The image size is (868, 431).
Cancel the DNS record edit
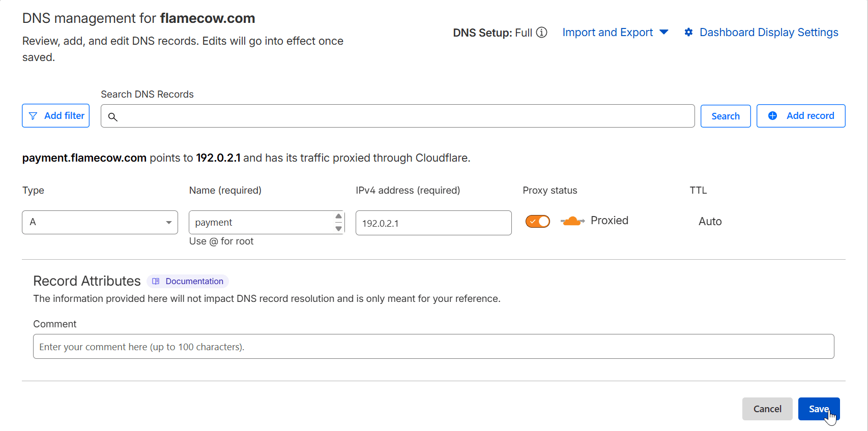(767, 409)
